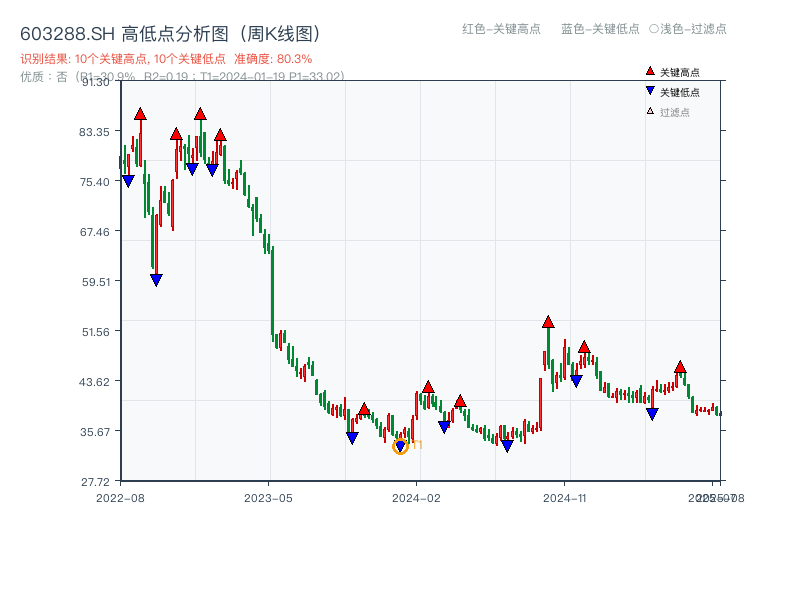Click the 红色-关键高点 header text
This screenshot has height=600, width=800.
tap(501, 29)
